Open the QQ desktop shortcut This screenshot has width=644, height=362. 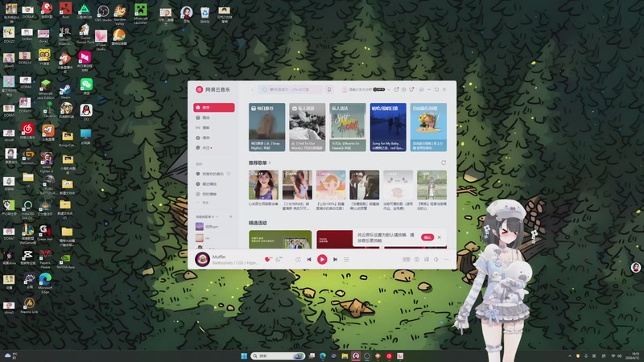pos(86,112)
